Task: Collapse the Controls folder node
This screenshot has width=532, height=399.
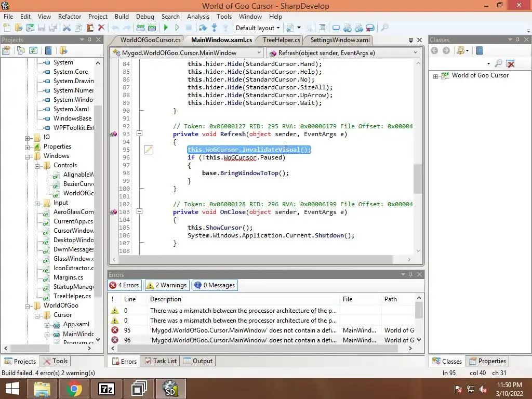Action: (37, 166)
